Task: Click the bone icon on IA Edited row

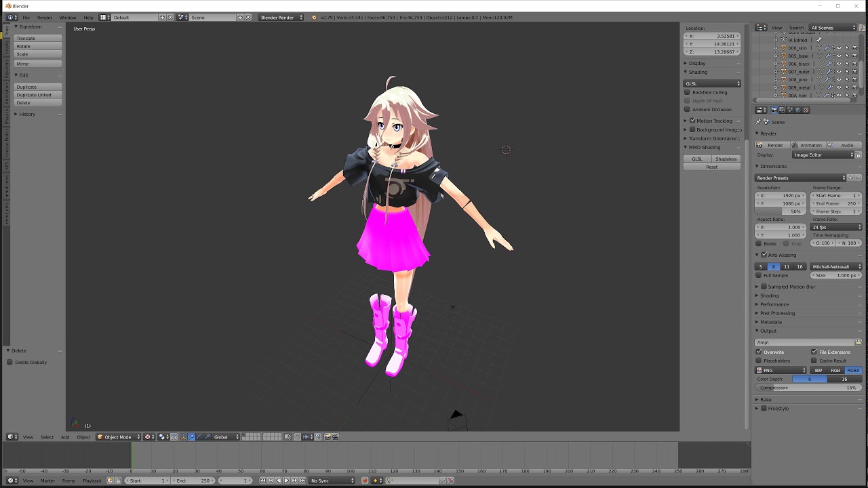Action: [x=818, y=40]
